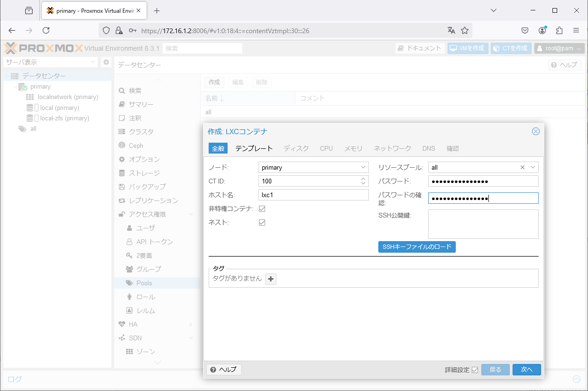Toggle the 非特権コンテナ checkbox
The height and width of the screenshot is (391, 588).
click(262, 209)
